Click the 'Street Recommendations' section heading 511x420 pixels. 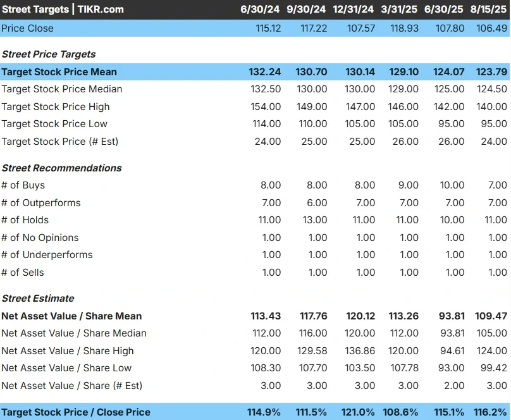(61, 168)
